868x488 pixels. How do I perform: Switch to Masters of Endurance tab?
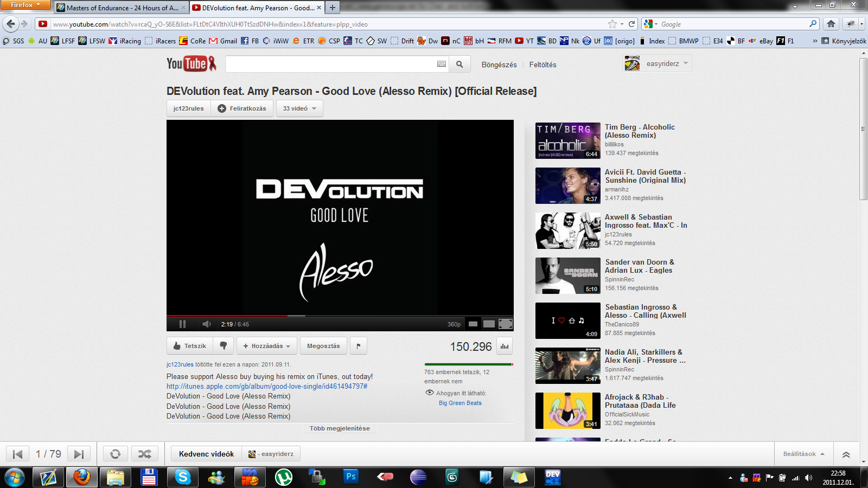click(x=122, y=8)
